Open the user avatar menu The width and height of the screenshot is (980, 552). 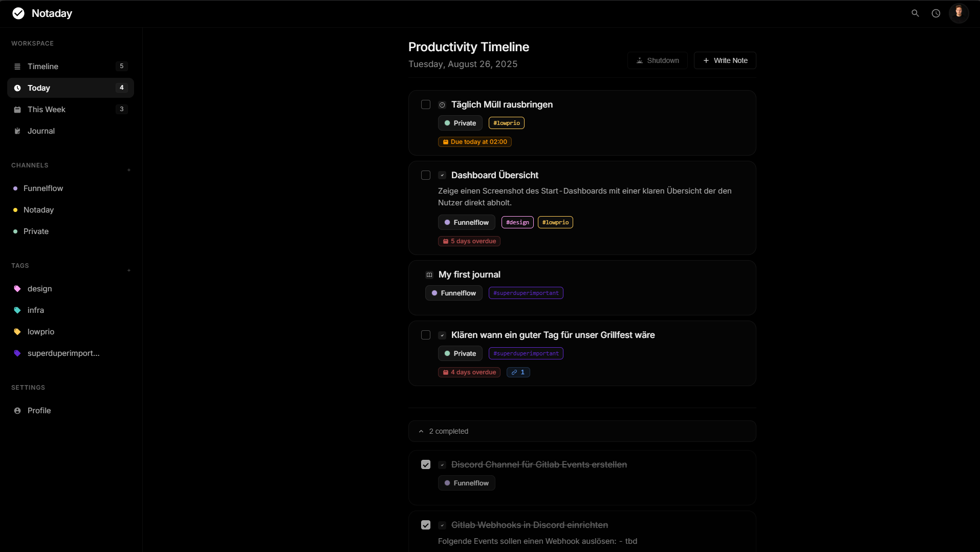click(x=959, y=13)
